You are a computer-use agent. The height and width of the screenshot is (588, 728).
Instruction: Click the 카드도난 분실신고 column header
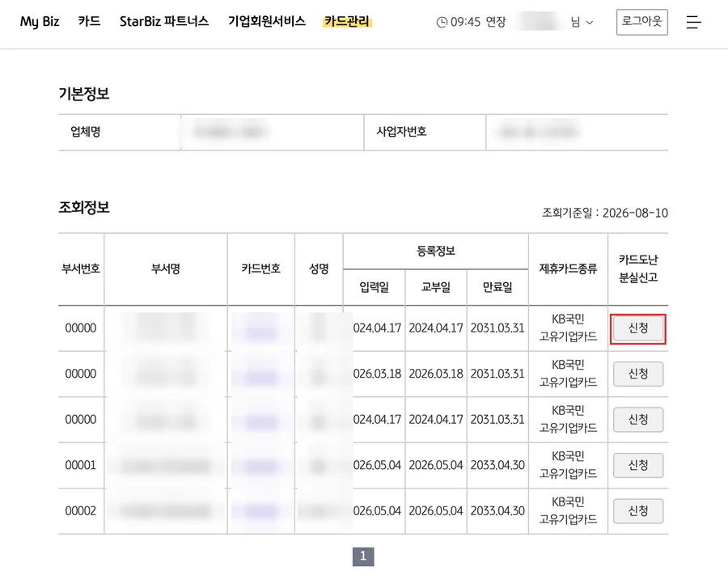pyautogui.click(x=638, y=269)
